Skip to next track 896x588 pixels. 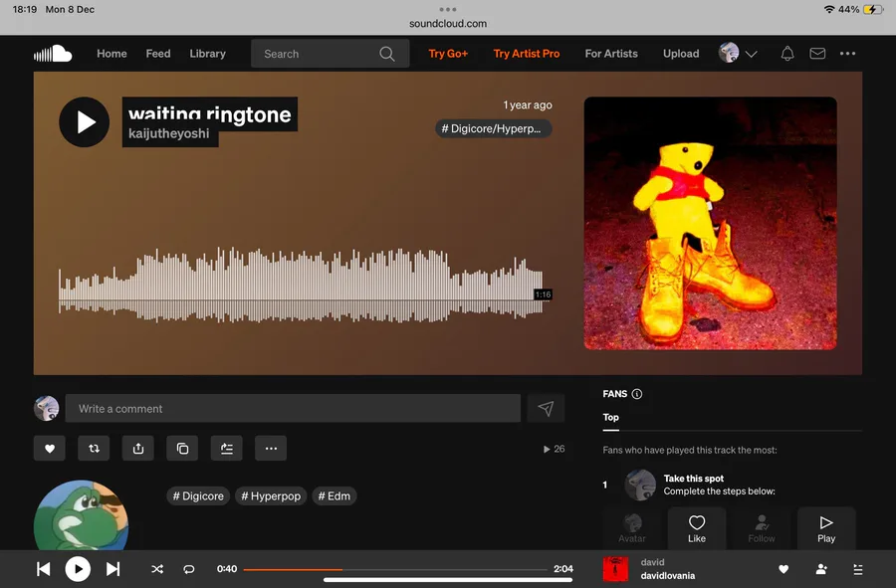(x=112, y=569)
